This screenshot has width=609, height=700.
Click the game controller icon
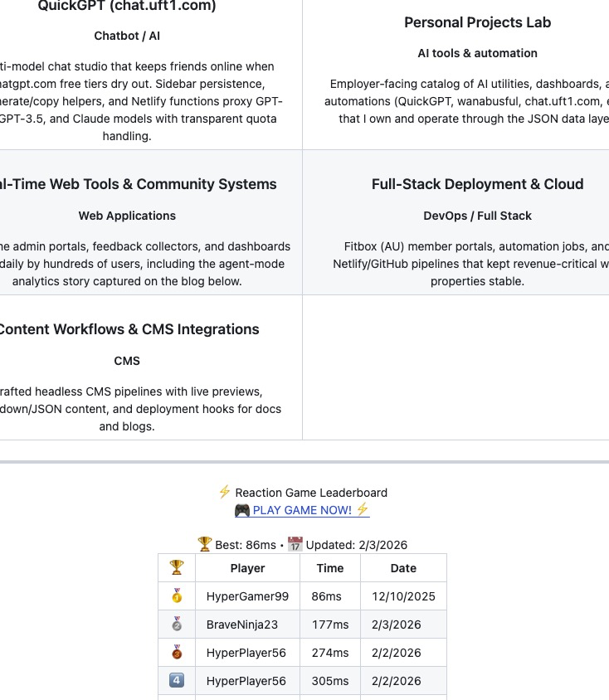(242, 510)
